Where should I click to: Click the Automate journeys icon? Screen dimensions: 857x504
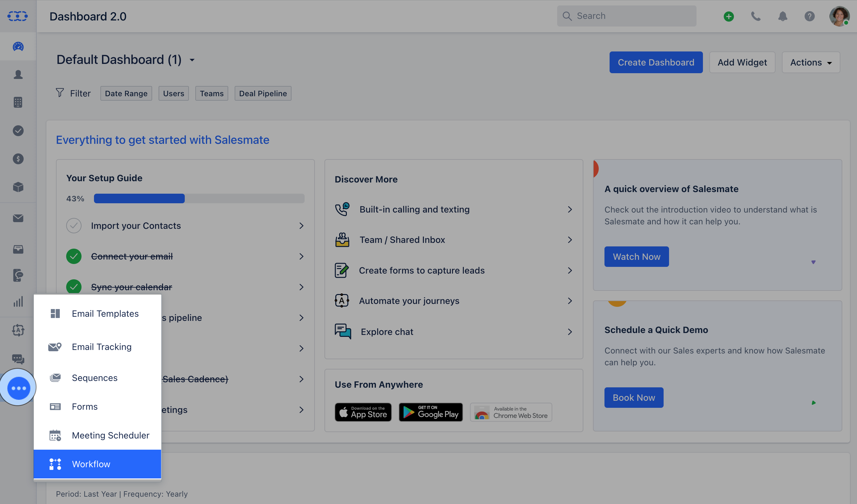[x=341, y=301]
